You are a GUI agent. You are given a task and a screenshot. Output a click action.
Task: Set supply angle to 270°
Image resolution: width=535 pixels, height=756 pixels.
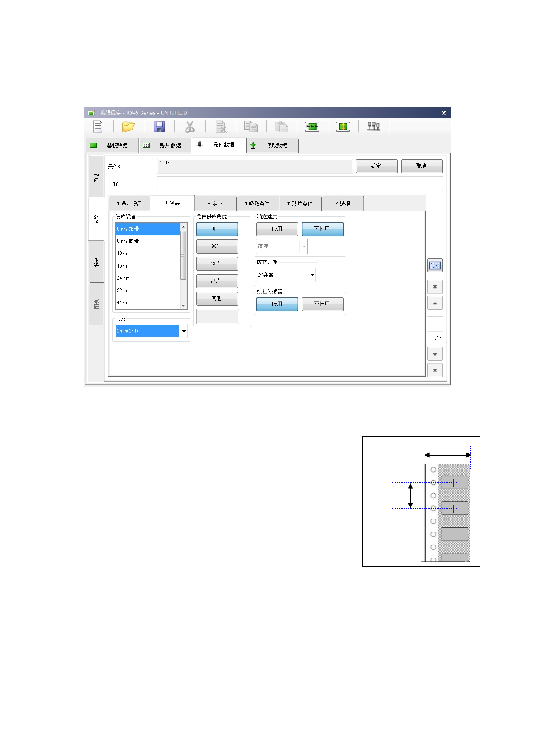point(217,281)
